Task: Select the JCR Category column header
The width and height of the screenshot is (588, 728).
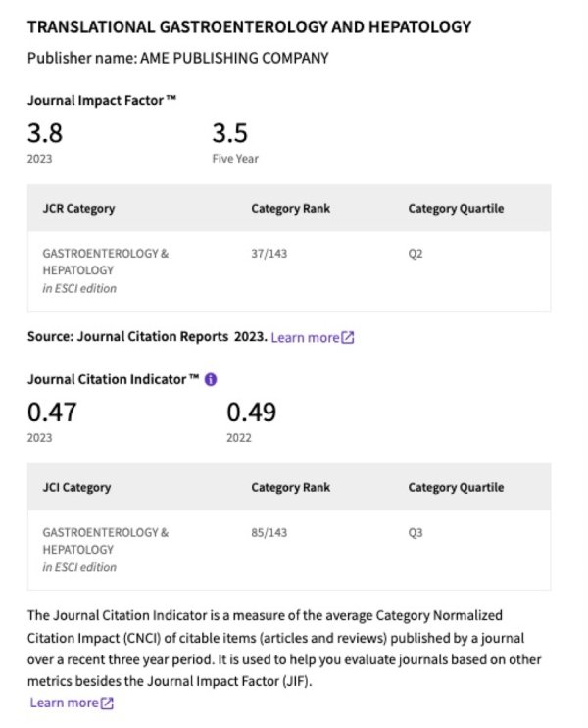Action: click(x=78, y=209)
